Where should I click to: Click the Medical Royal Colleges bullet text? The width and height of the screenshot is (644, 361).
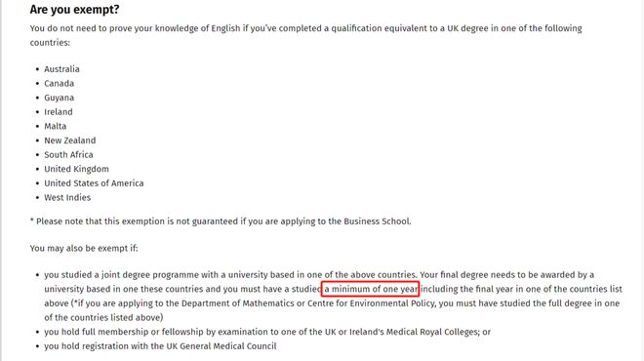pyautogui.click(x=267, y=332)
